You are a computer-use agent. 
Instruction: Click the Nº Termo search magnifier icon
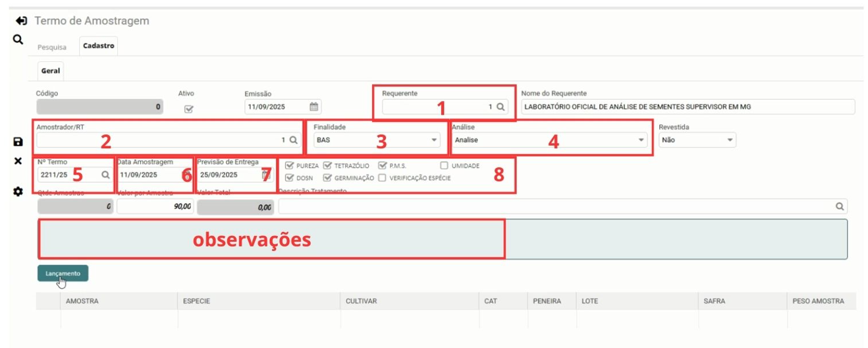tap(105, 175)
